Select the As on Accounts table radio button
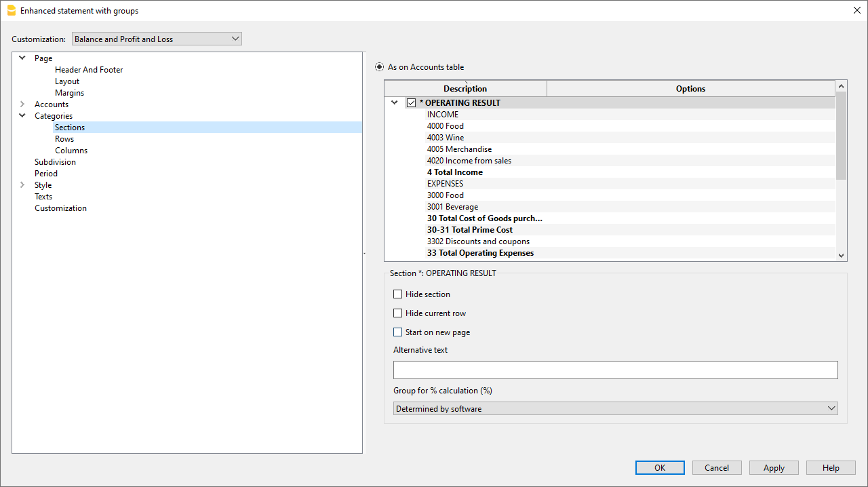The image size is (868, 487). tap(379, 66)
